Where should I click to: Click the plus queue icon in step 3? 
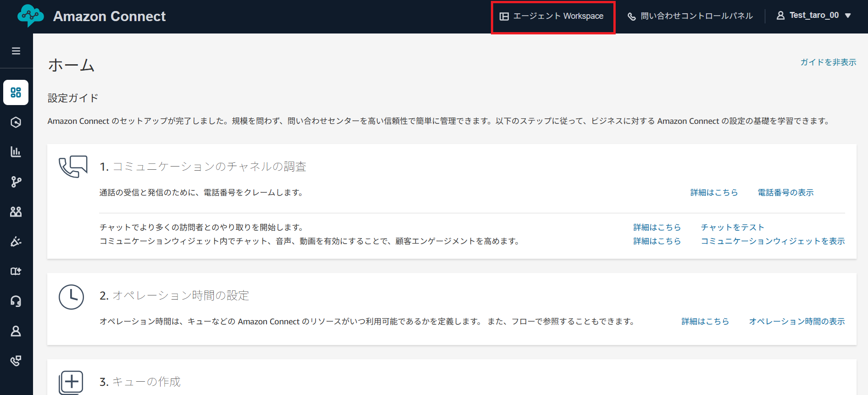click(71, 382)
